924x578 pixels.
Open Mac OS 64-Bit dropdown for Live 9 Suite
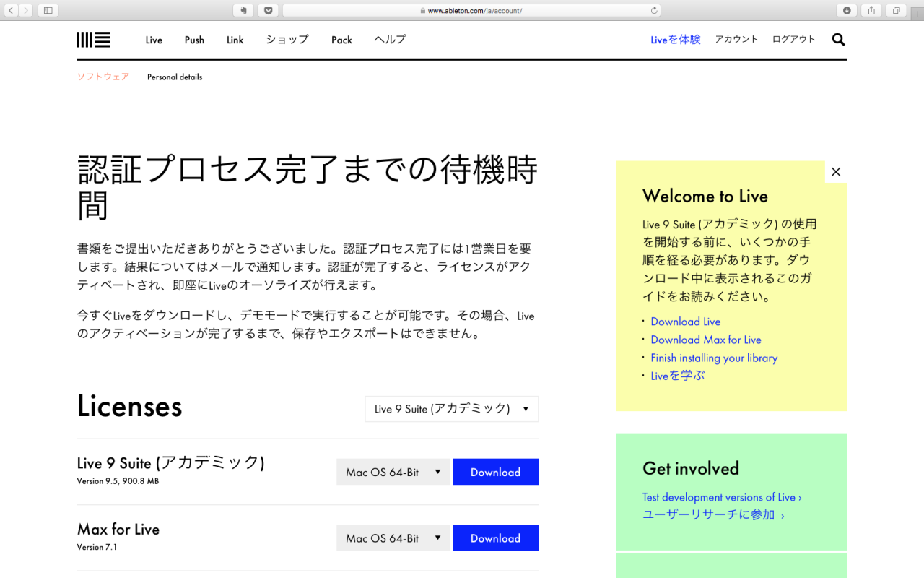pos(393,472)
